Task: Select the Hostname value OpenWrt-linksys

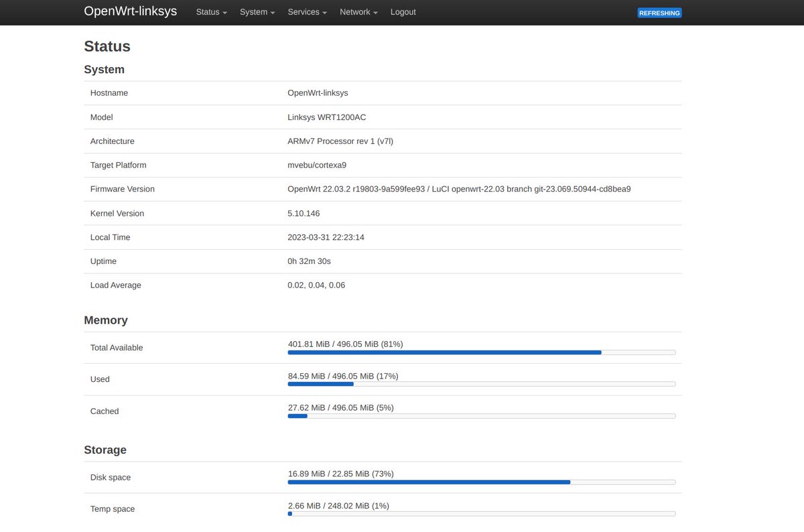Action: coord(318,93)
